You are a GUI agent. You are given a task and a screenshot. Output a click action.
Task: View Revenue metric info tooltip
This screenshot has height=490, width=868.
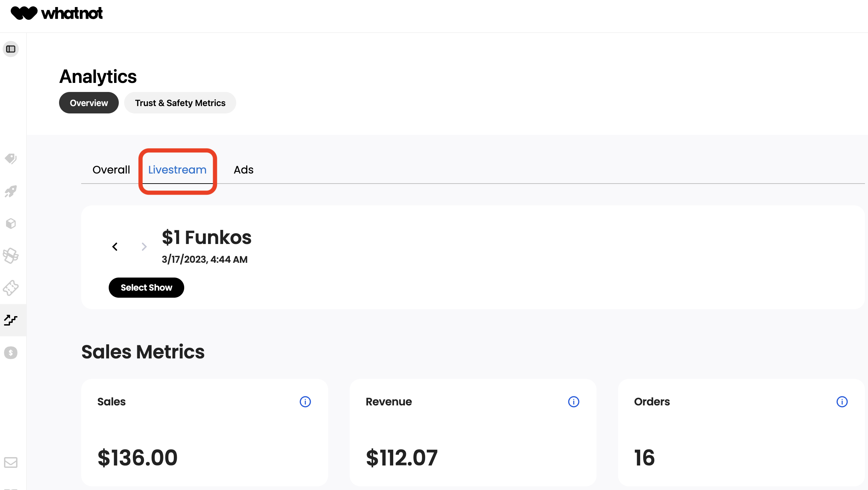point(573,401)
